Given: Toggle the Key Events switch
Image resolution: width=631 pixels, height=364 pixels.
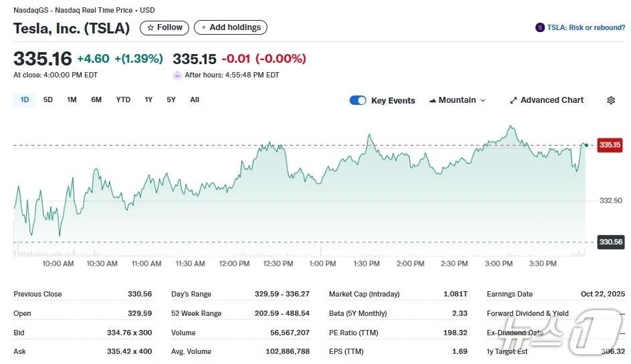Looking at the screenshot, I should [x=358, y=100].
